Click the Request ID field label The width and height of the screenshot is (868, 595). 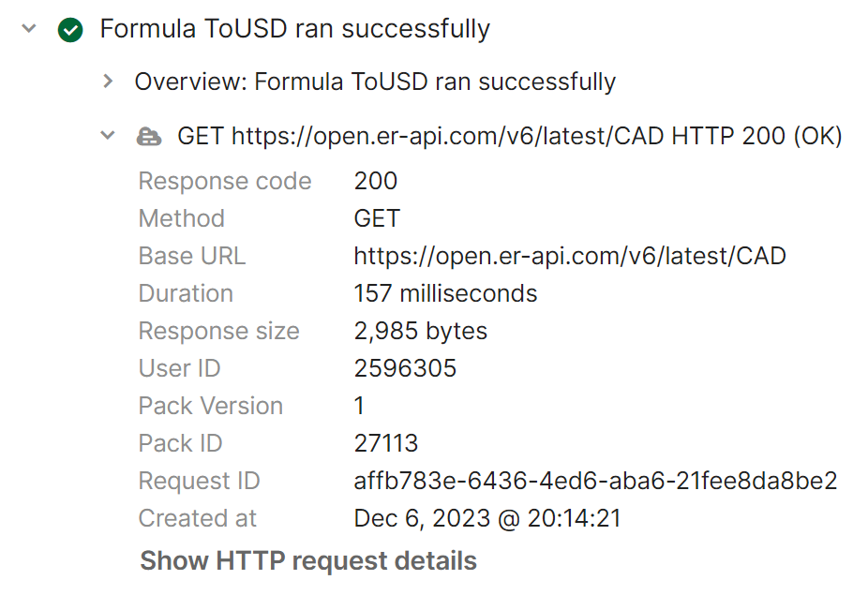(x=199, y=481)
